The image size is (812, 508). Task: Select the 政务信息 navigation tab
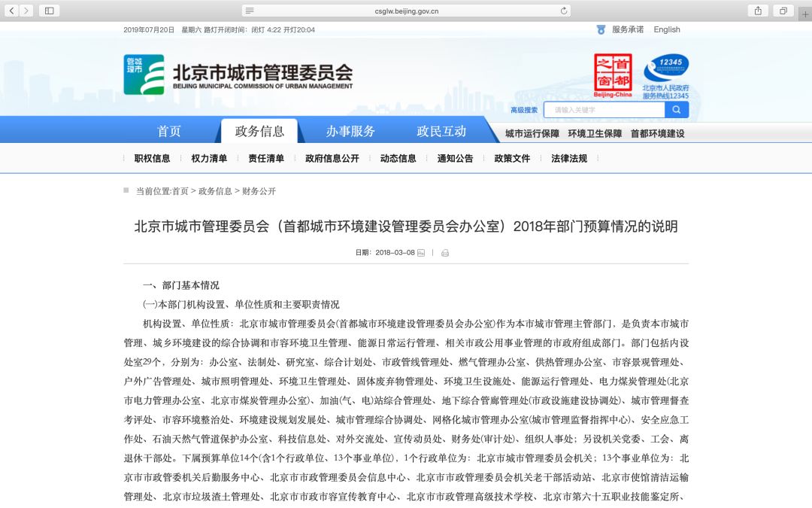259,131
